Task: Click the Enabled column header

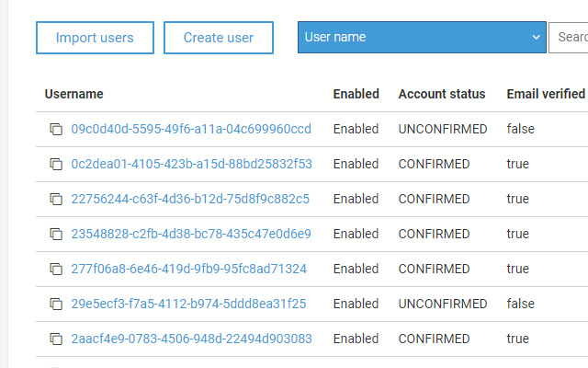Action: [356, 94]
